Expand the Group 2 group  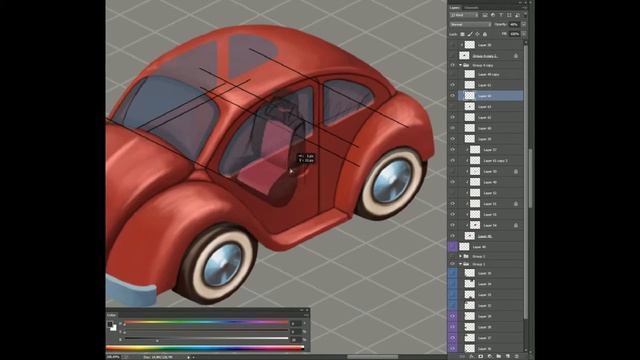click(460, 256)
